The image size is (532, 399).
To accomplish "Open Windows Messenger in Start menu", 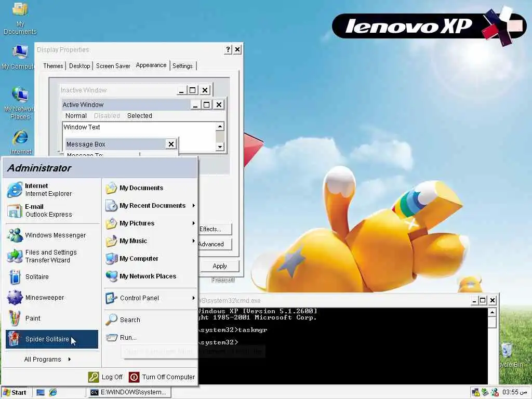I will (52, 235).
